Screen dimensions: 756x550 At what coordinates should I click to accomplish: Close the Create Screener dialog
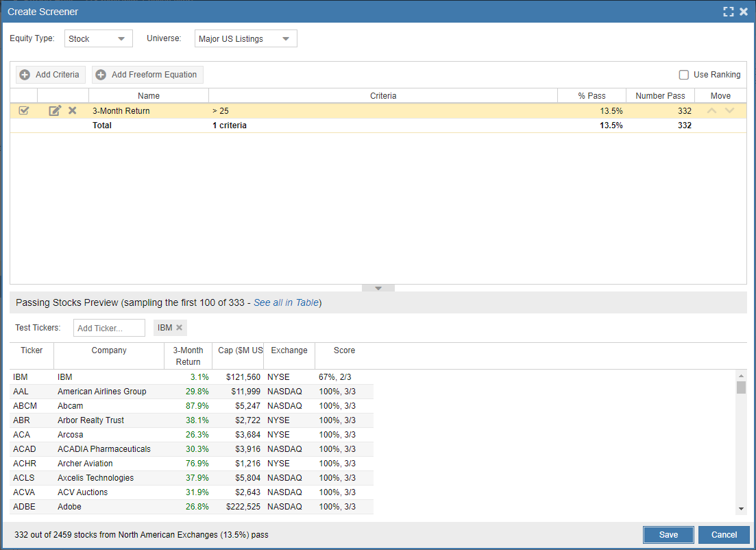(x=744, y=12)
